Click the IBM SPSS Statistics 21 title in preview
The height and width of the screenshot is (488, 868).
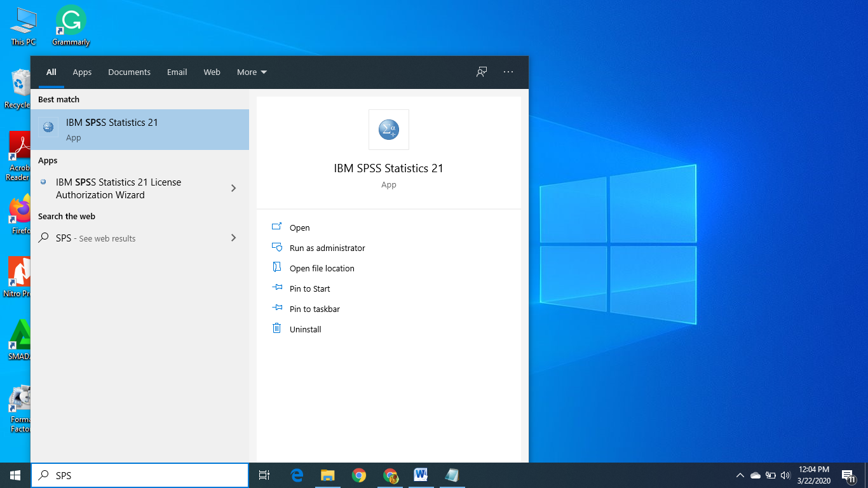(388, 168)
